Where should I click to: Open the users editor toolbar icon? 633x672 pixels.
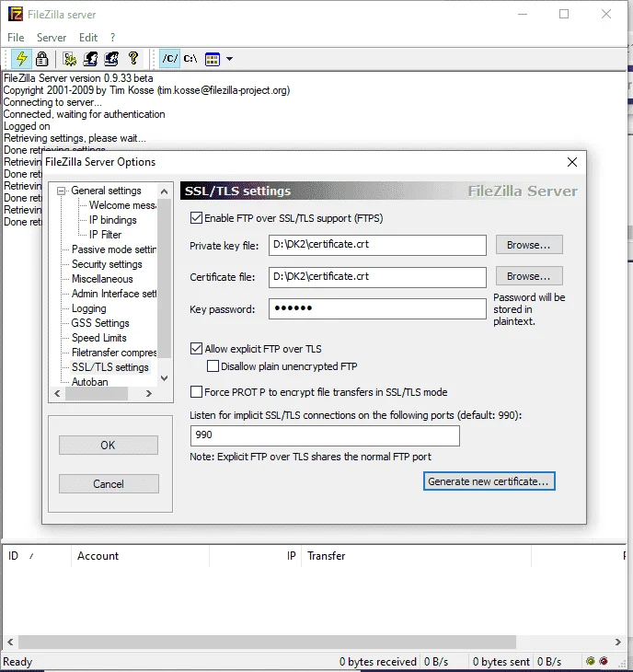(90, 59)
